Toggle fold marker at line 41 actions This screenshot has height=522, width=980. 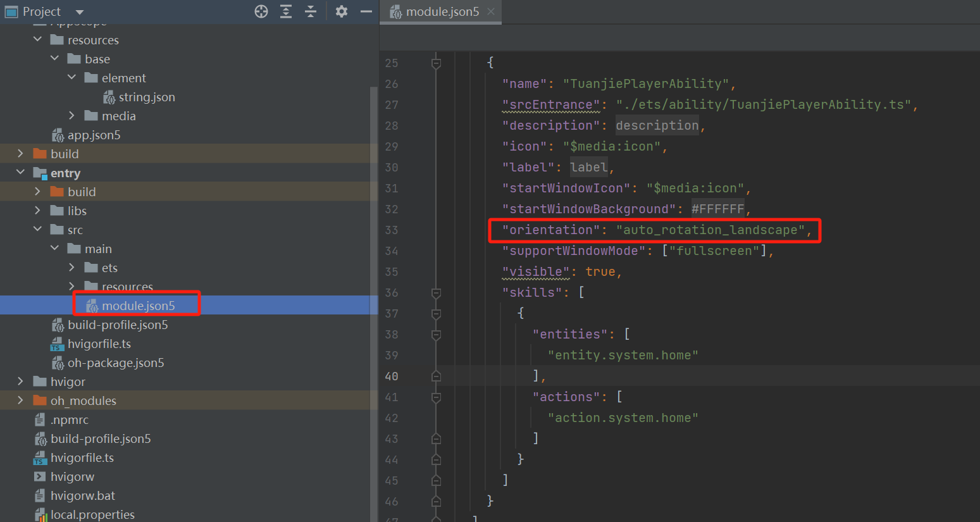436,397
